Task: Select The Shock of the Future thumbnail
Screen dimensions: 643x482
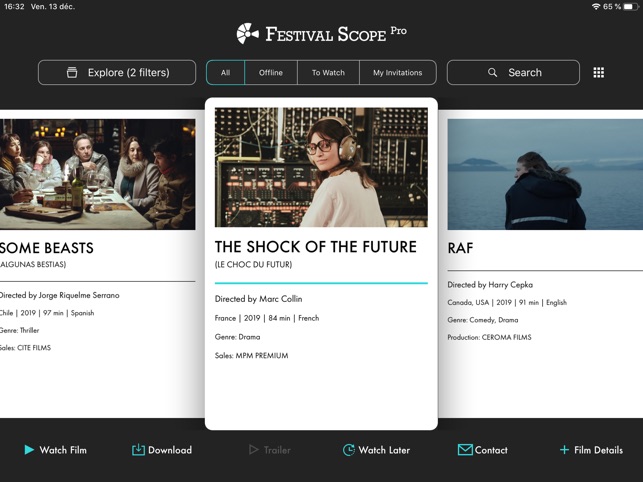Action: [321, 167]
